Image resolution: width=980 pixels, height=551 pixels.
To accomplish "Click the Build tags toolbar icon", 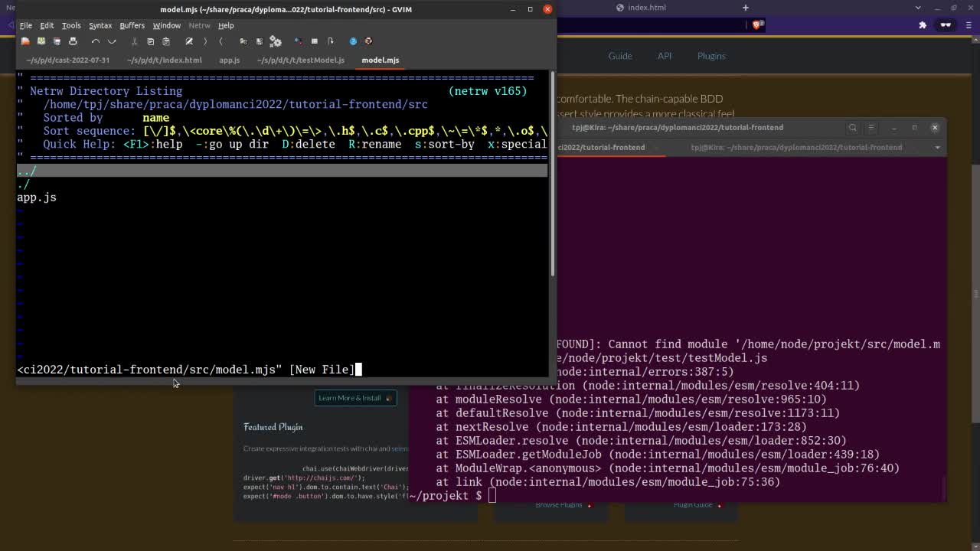I will pyautogui.click(x=314, y=41).
